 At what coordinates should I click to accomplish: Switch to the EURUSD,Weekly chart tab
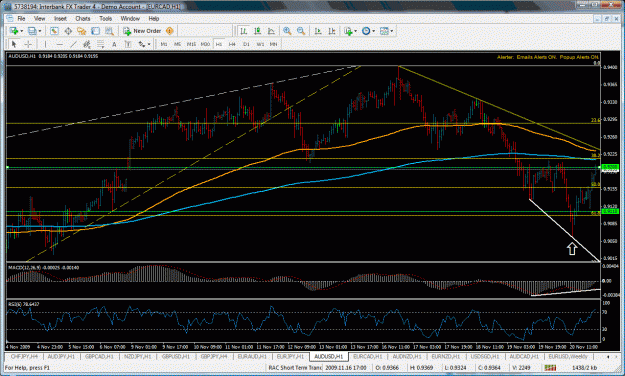click(568, 356)
